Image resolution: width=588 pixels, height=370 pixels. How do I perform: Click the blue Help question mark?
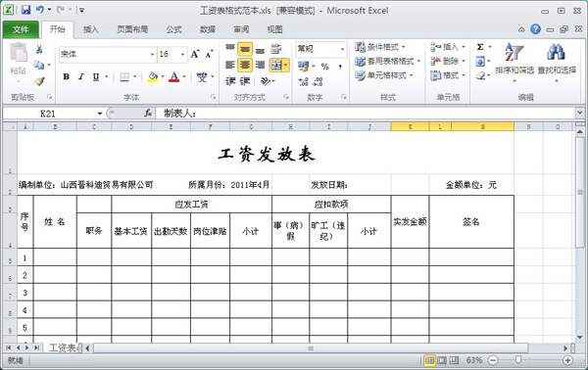tap(535, 29)
